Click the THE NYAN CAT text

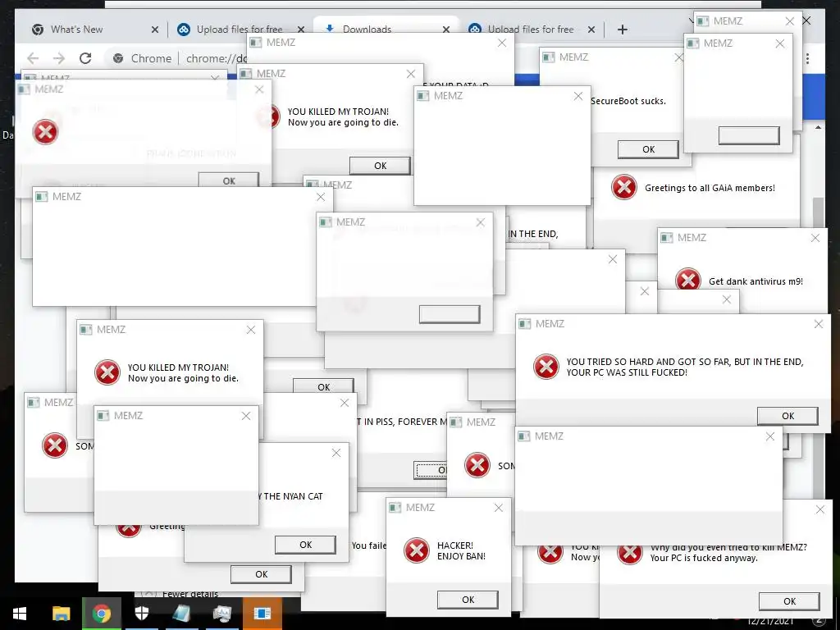[x=293, y=496]
